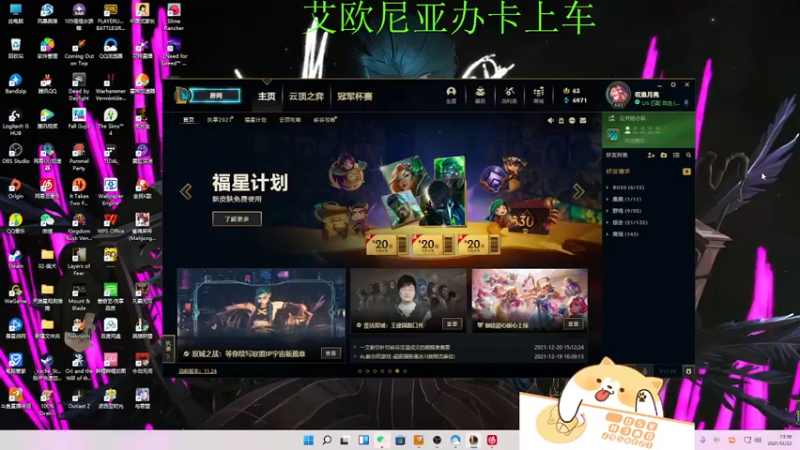The width and height of the screenshot is (800, 450).
Task: Open Bandizip desktop shortcut
Action: [x=16, y=83]
